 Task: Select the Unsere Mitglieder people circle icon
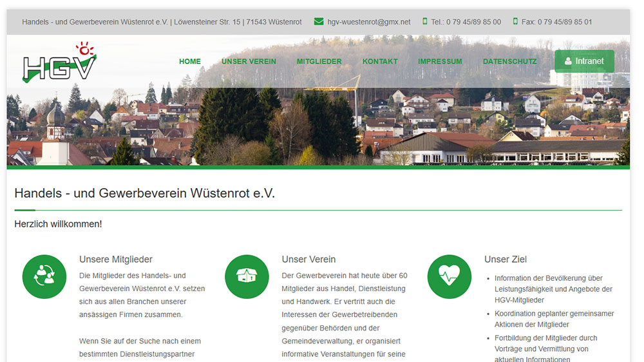[x=44, y=277]
